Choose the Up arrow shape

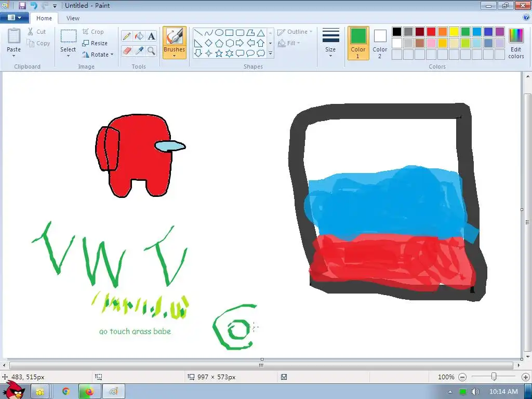pos(261,43)
